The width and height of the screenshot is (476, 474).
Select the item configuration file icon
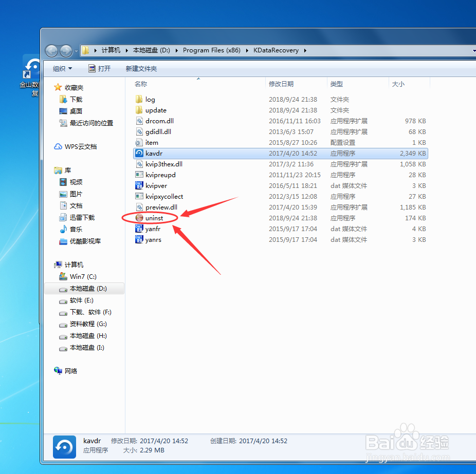[139, 143]
